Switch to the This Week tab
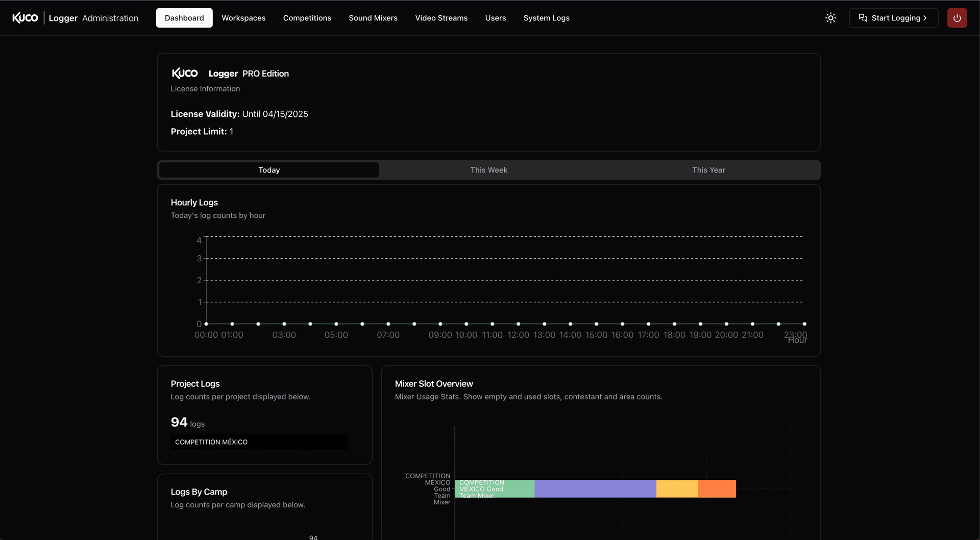 click(x=488, y=170)
